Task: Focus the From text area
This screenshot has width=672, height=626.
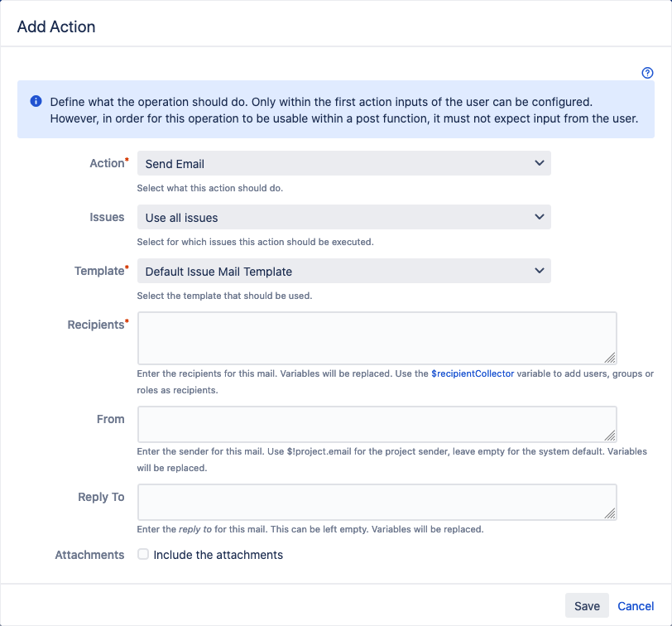Action: (x=377, y=424)
